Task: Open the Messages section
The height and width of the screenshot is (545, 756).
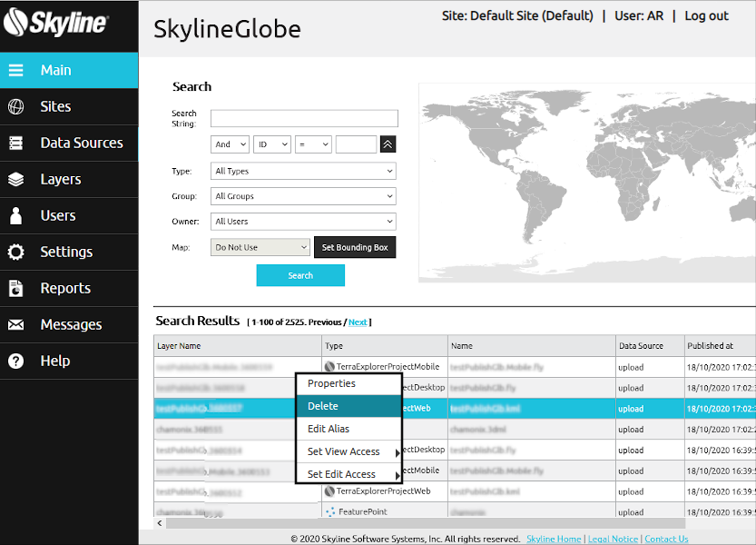Action: tap(69, 324)
